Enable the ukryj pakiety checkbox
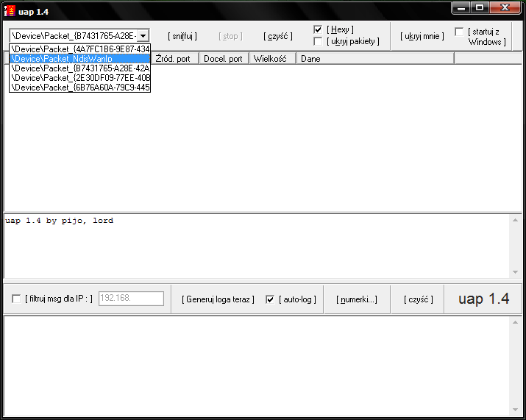526x420 pixels. 318,42
